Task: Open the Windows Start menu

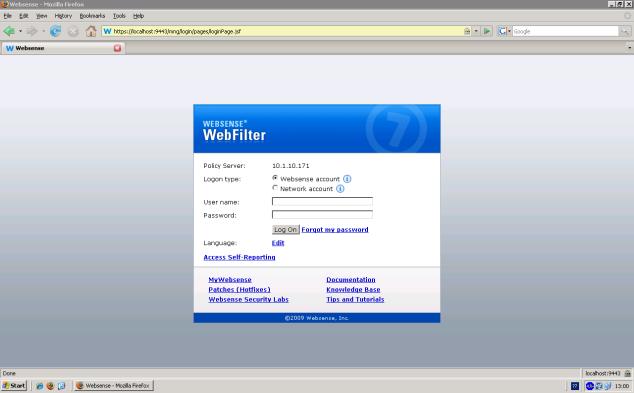Action: (x=14, y=386)
